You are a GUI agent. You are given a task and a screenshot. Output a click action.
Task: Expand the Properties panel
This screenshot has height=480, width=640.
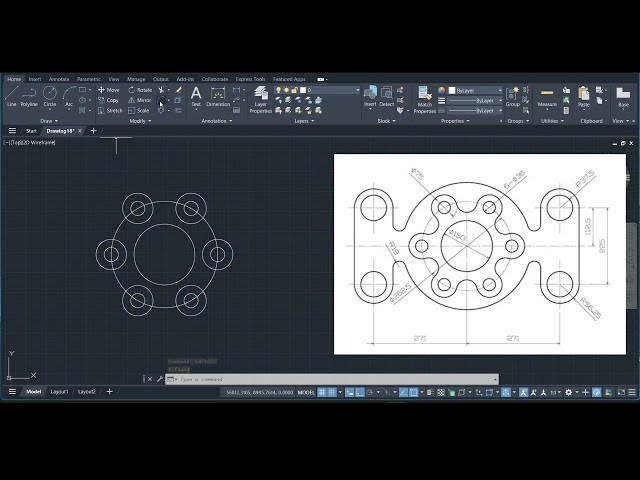point(455,121)
